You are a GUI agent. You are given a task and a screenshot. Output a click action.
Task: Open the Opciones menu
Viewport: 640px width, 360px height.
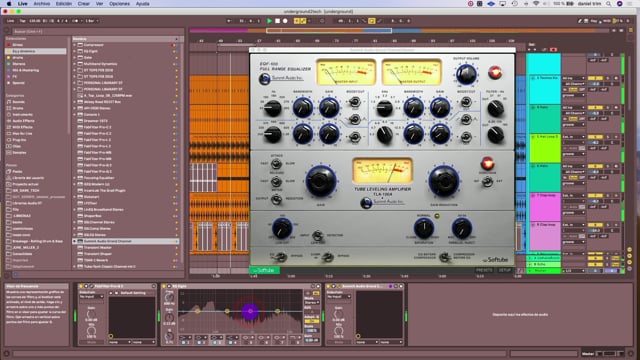(x=119, y=4)
